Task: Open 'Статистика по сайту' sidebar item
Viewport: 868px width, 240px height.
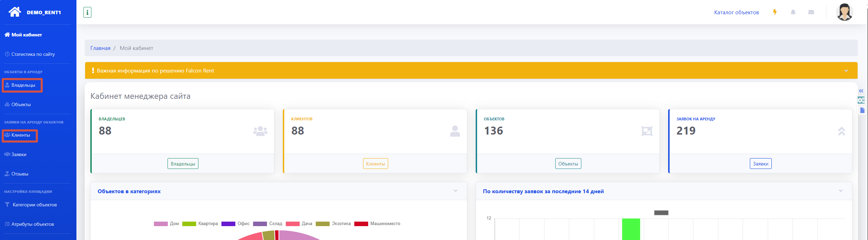Action: (x=33, y=54)
